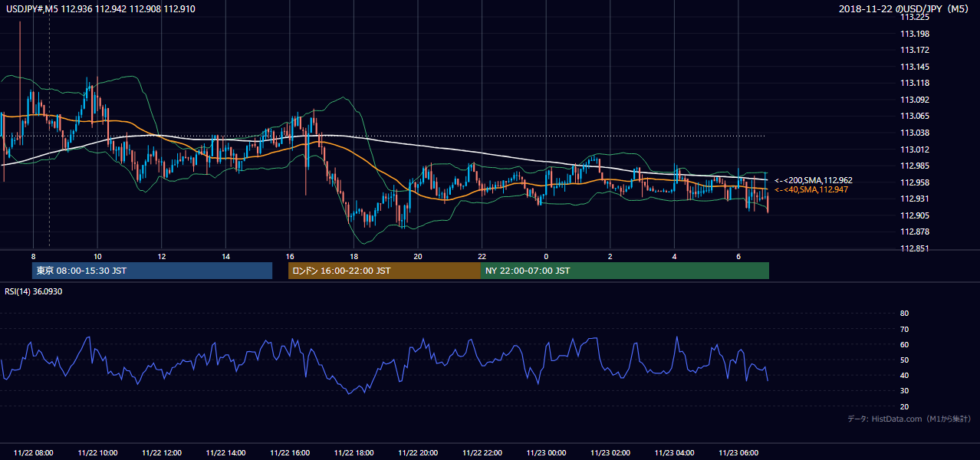Click price axis value 113.118
This screenshot has height=460, width=980.
[914, 83]
